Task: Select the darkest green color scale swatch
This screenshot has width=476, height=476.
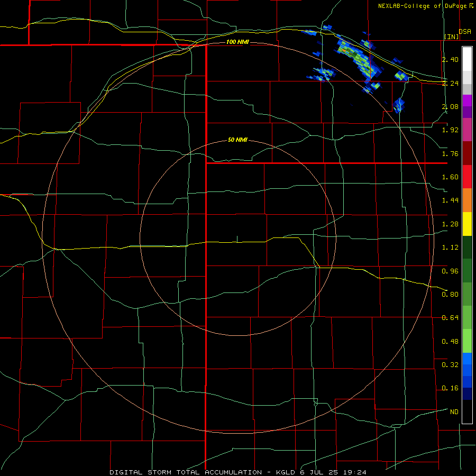Action: (467, 247)
